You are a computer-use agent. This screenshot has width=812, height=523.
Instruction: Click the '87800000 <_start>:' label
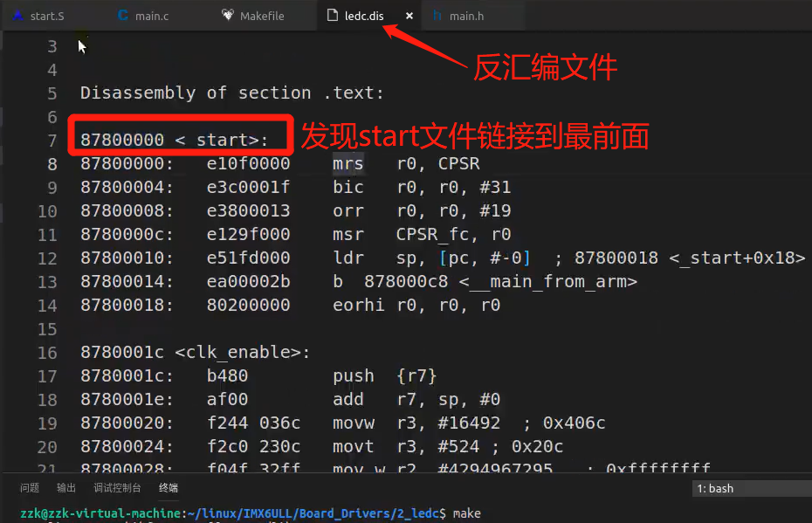click(x=174, y=140)
